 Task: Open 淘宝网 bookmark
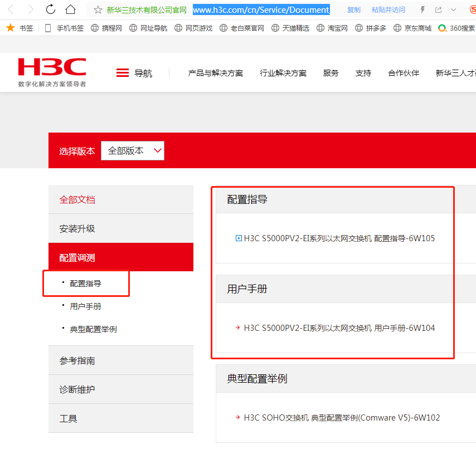332,28
